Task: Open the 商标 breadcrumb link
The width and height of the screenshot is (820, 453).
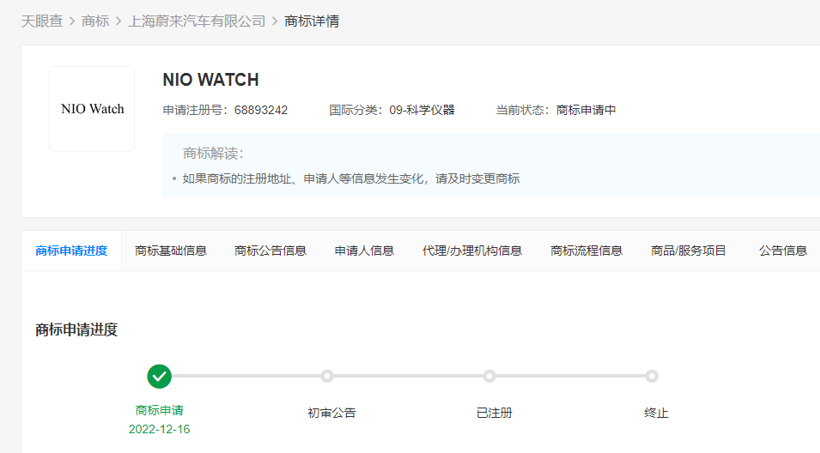Action: [95, 20]
